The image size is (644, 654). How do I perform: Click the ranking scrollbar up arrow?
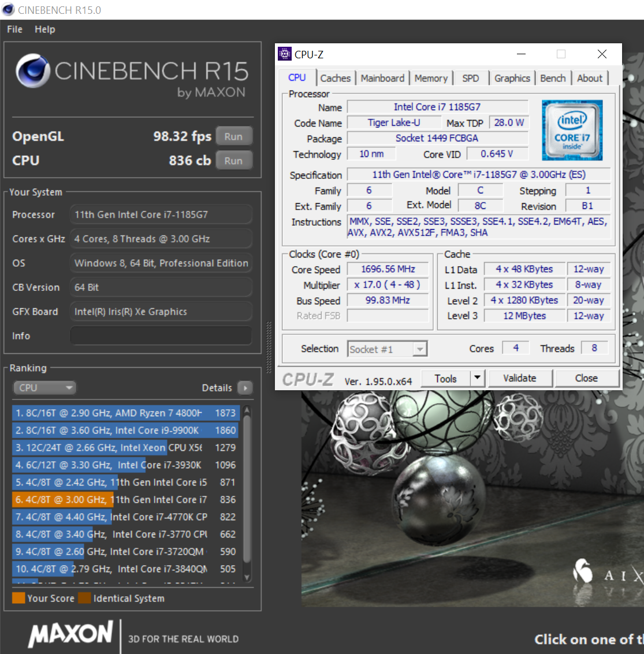(x=247, y=410)
